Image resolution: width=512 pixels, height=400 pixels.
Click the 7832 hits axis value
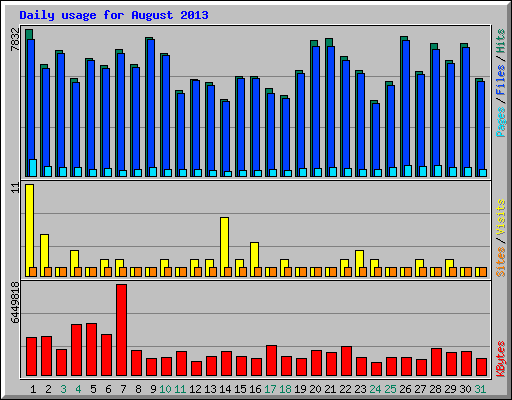point(15,40)
